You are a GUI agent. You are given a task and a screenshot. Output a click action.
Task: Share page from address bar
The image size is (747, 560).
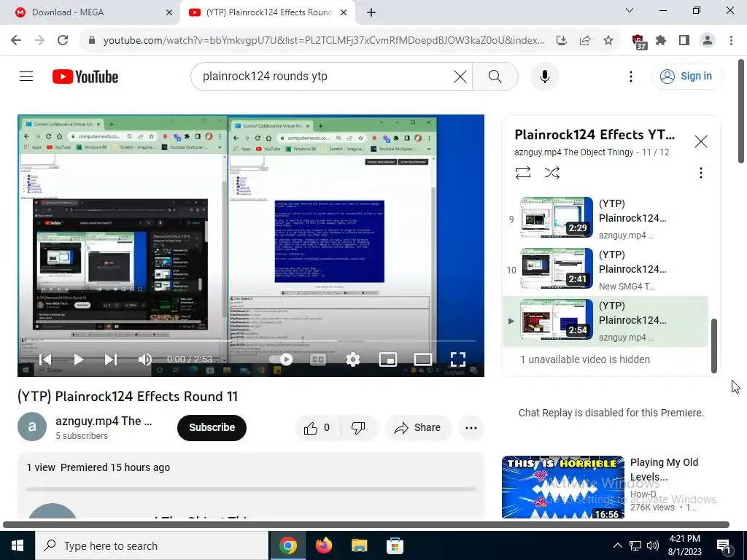585,41
